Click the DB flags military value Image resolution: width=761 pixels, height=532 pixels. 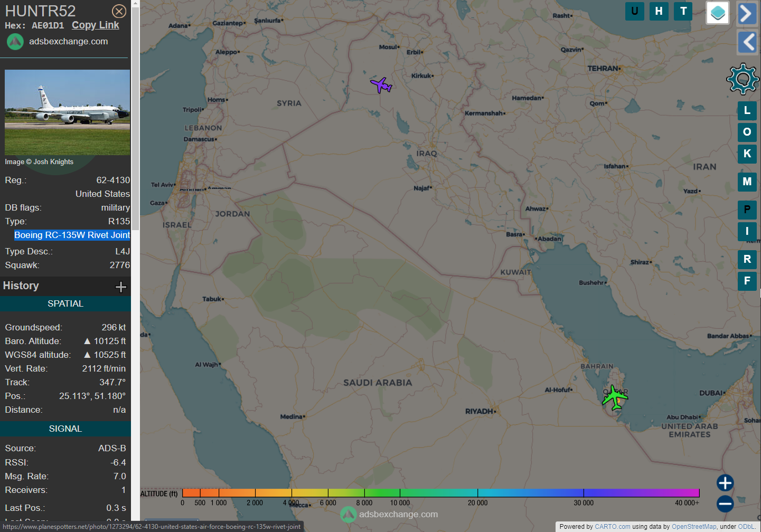point(115,207)
